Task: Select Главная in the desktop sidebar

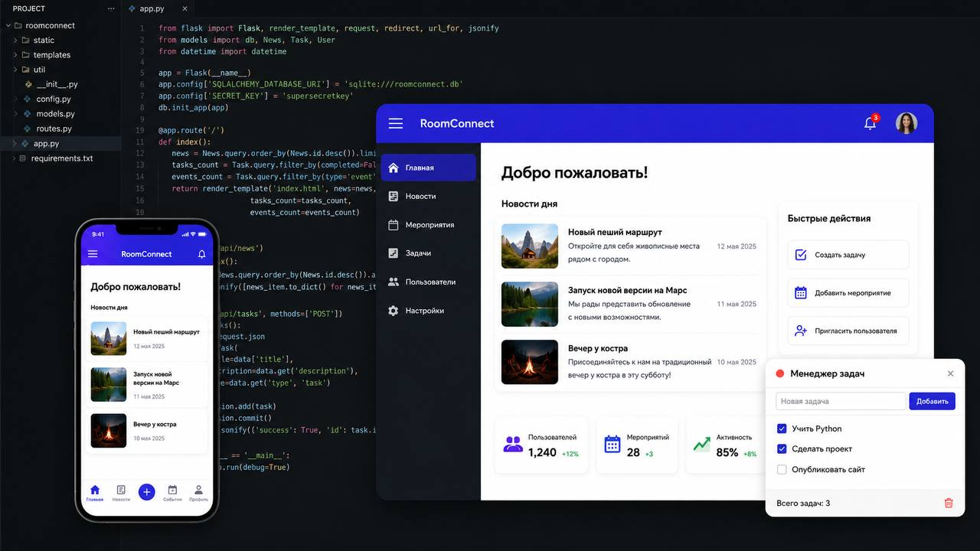Action: coord(429,168)
